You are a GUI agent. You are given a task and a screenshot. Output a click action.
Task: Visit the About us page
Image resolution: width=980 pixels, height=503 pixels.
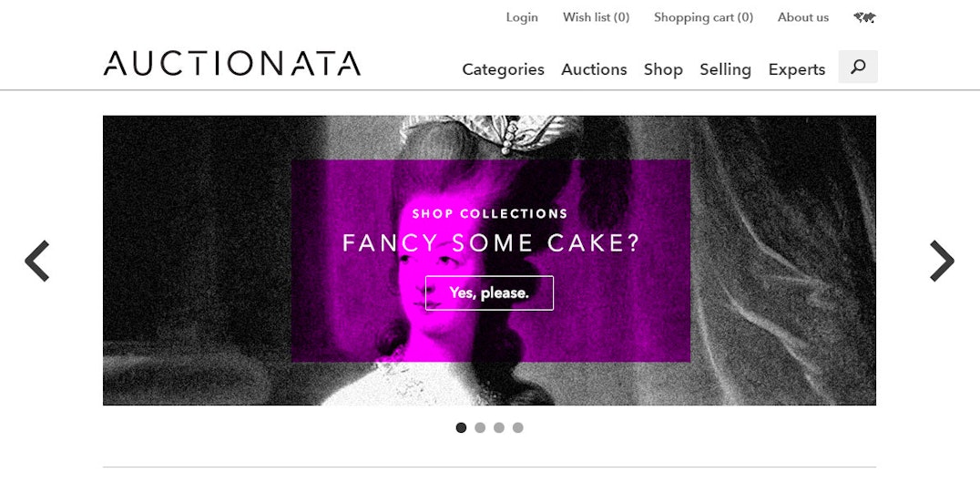[803, 17]
